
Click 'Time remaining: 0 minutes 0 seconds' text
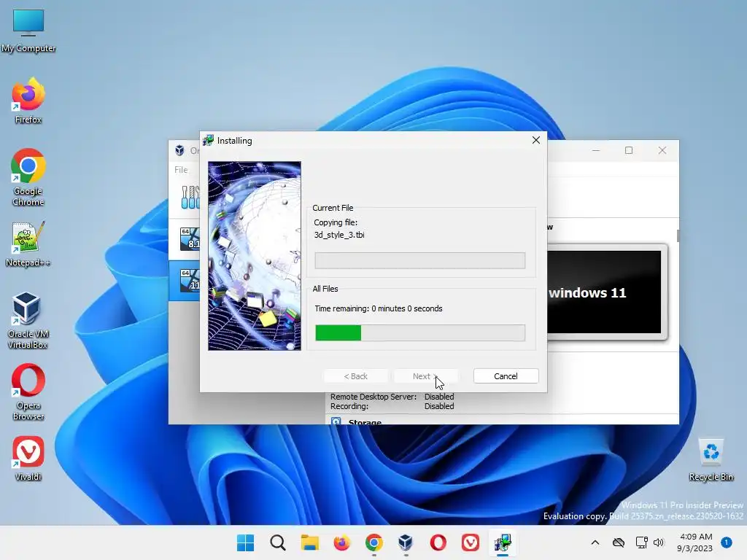tap(379, 308)
